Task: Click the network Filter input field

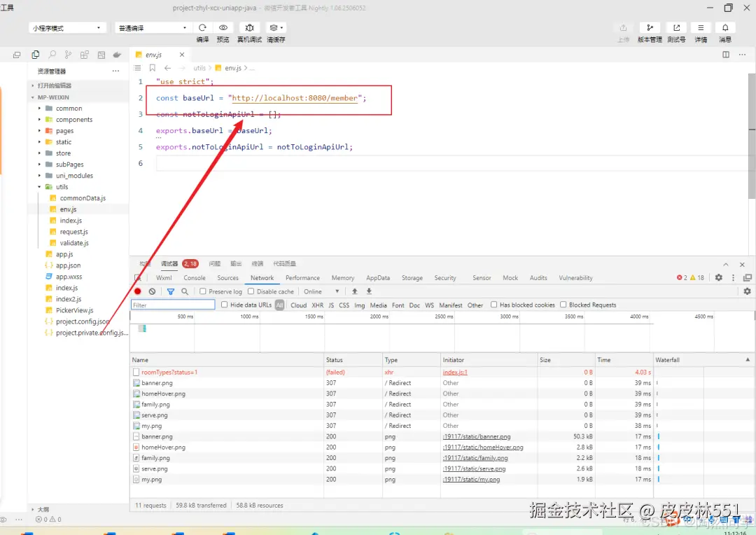Action: 173,305
